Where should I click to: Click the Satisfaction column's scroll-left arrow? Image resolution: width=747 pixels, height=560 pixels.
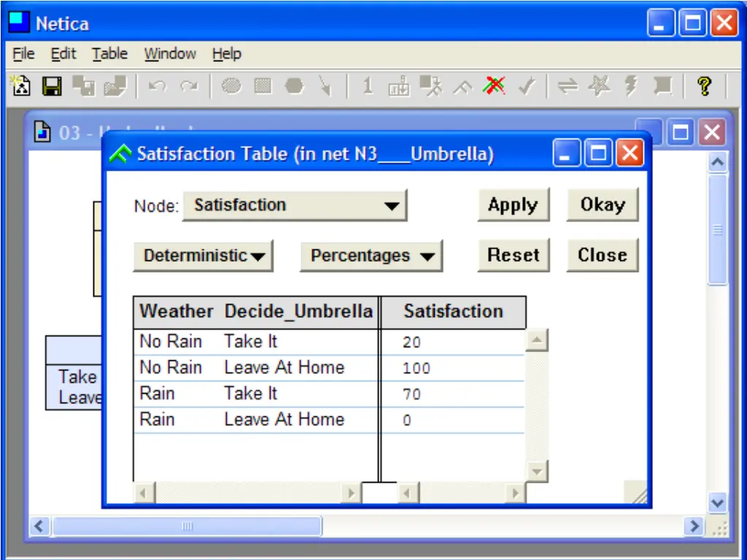(x=407, y=493)
